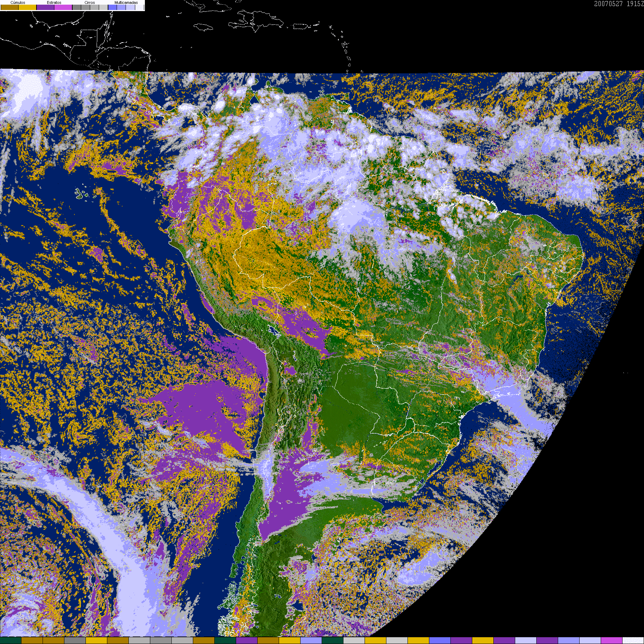Pick the dark purple Estratos legend swatch
Image resolution: width=644 pixels, height=644 pixels.
[45, 7]
